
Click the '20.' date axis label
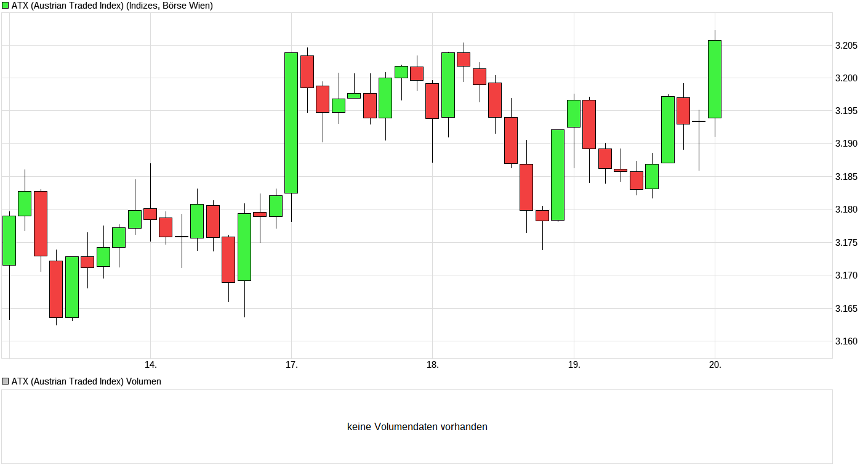coord(715,365)
